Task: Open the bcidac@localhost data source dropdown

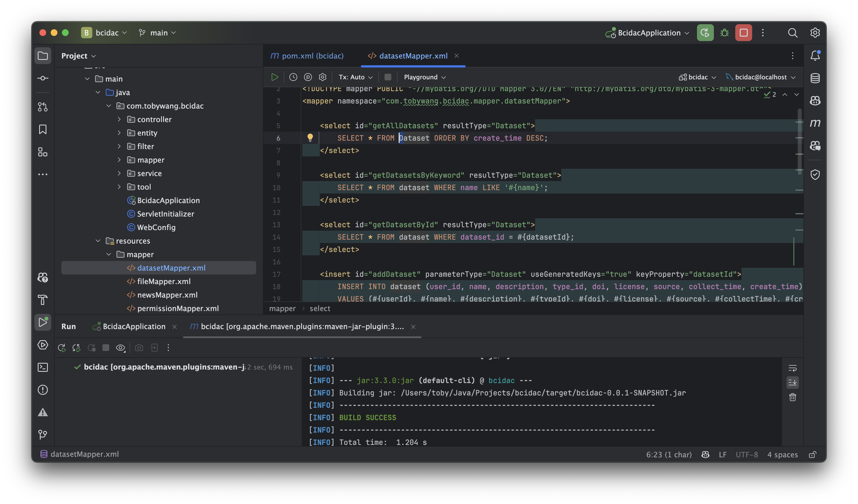Action: pyautogui.click(x=760, y=77)
